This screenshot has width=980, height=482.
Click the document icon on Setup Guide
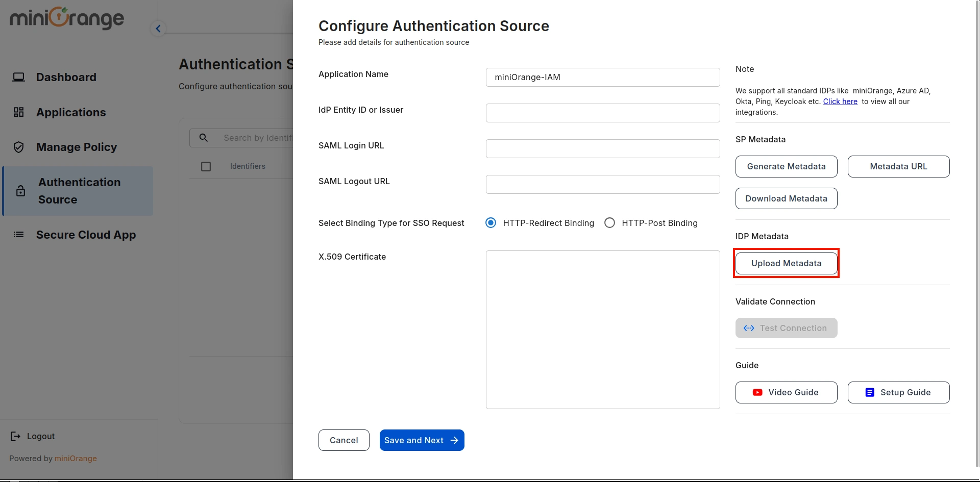pyautogui.click(x=869, y=392)
